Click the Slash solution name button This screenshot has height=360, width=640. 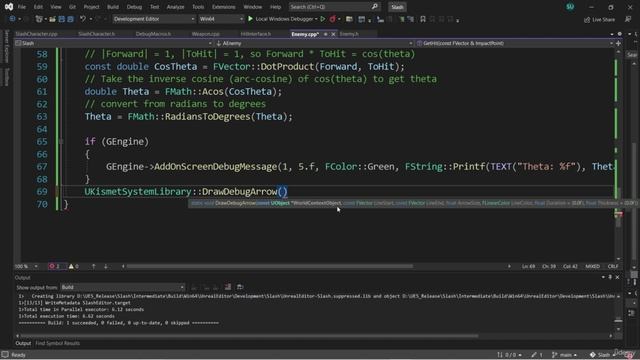click(397, 7)
